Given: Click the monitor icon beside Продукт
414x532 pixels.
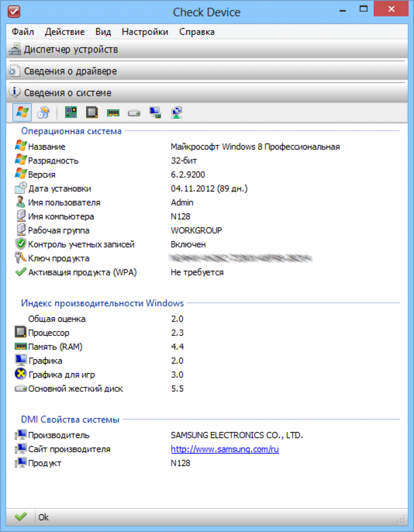Looking at the screenshot, I should [20, 462].
